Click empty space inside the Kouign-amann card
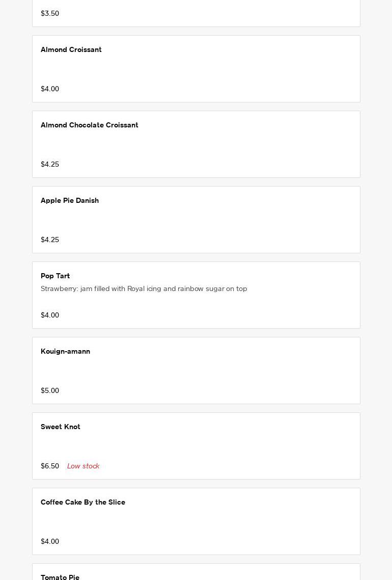392x580 pixels. click(229, 372)
